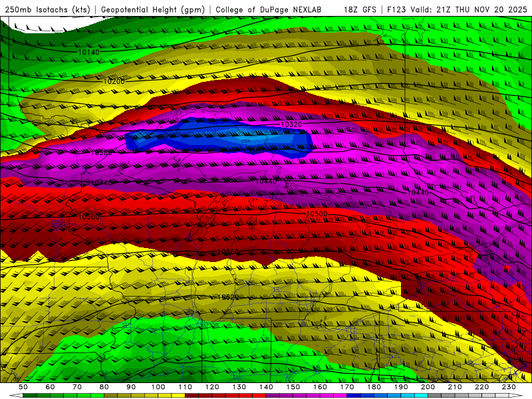Image resolution: width=532 pixels, height=399 pixels.
Task: Click the color bar label 110
Action: [x=186, y=387]
